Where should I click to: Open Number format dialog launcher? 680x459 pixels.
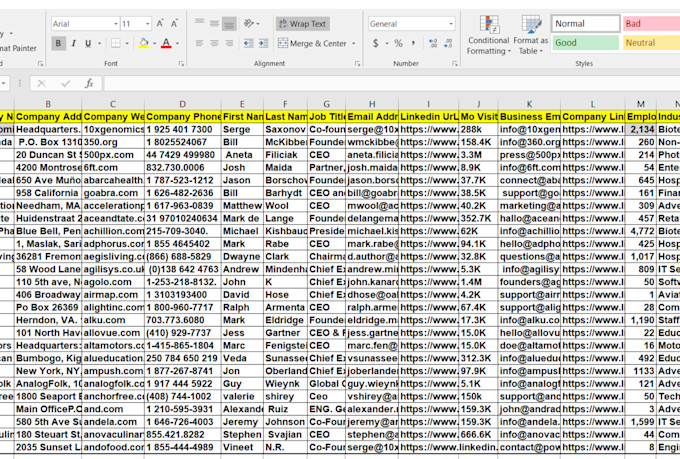point(454,64)
